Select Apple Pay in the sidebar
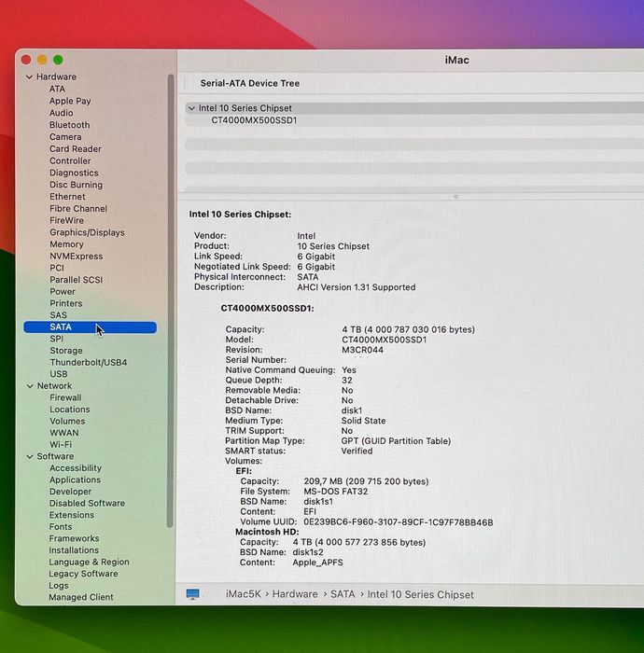The width and height of the screenshot is (644, 653). [x=70, y=101]
